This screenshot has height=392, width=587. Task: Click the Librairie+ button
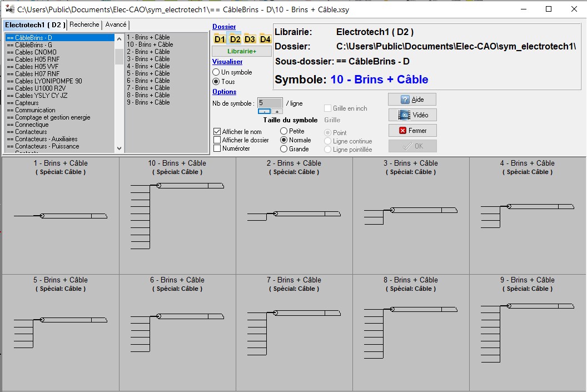pos(242,51)
